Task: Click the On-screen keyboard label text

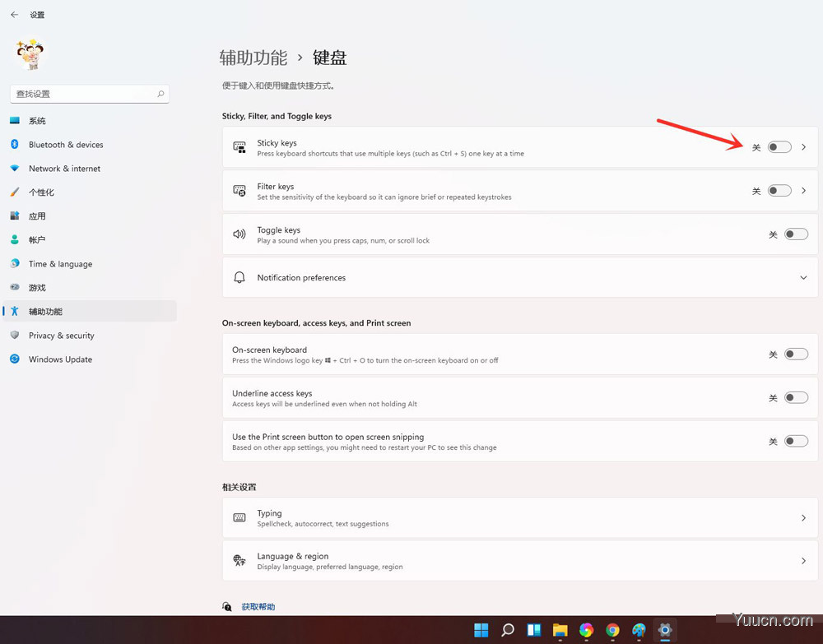Action: click(270, 350)
